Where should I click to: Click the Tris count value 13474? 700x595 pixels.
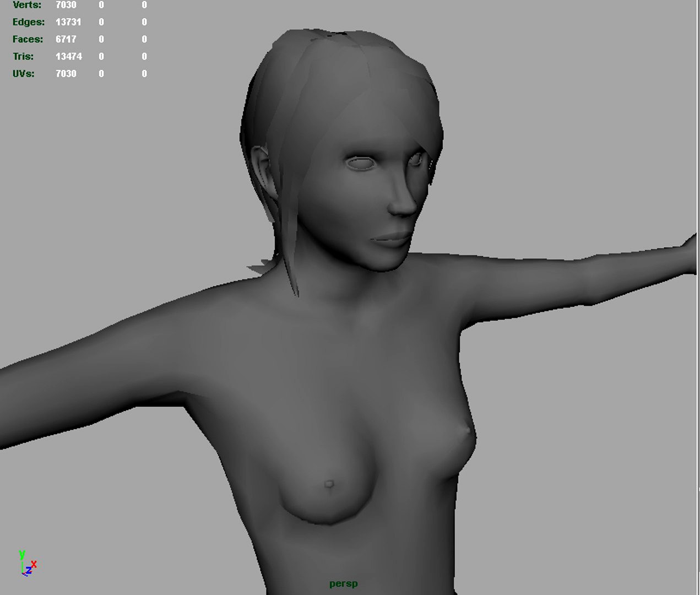coord(70,56)
